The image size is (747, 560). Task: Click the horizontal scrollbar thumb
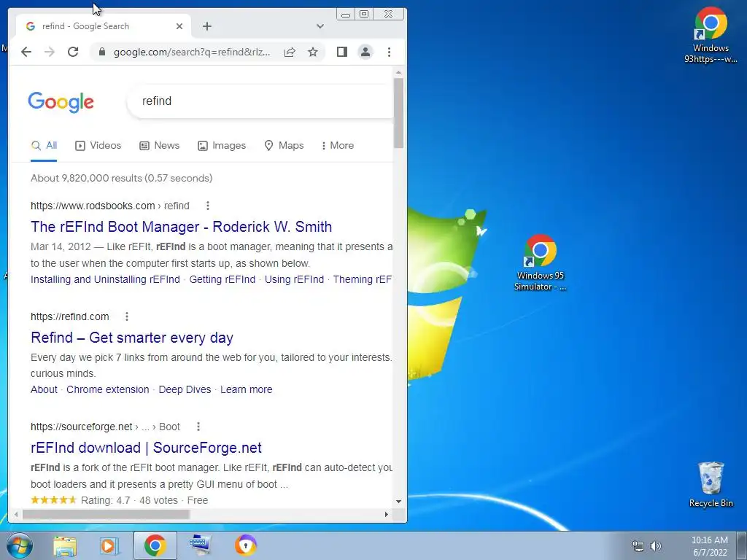[106, 514]
